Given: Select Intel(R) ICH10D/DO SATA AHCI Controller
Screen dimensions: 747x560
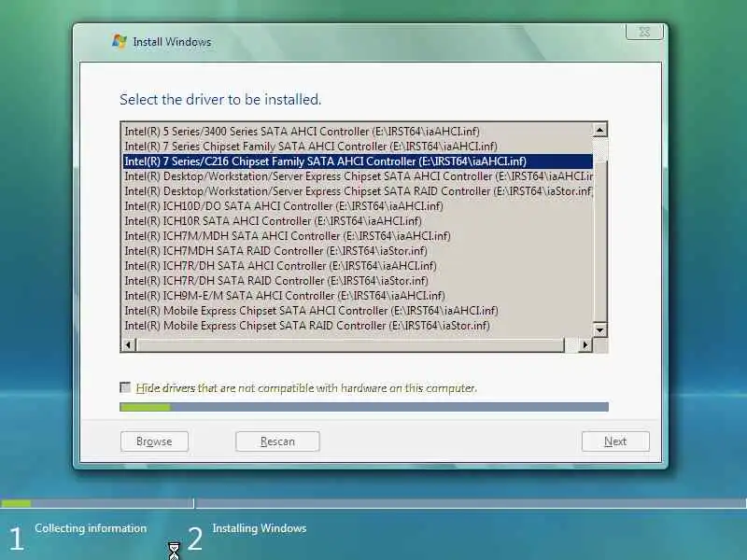Looking at the screenshot, I should (358, 206).
